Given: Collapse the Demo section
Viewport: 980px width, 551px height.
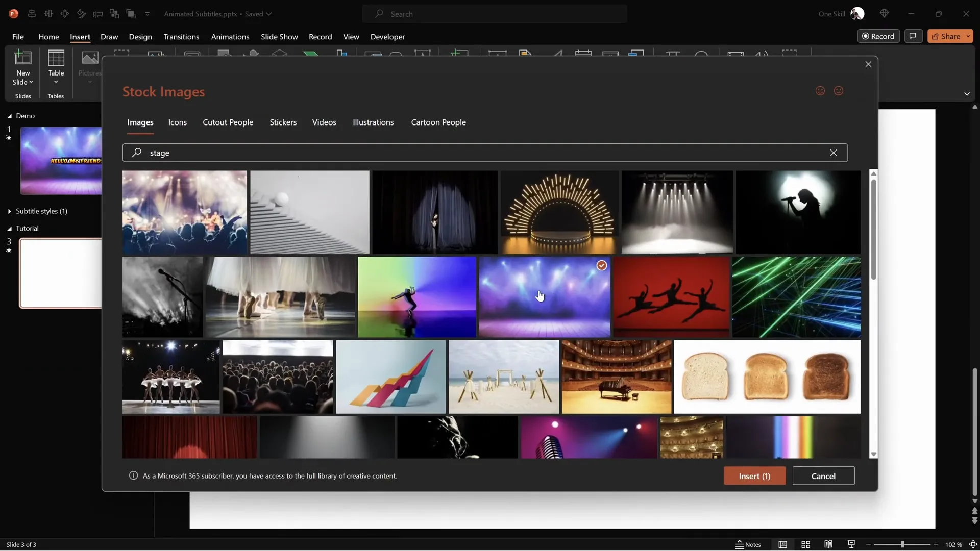Looking at the screenshot, I should [x=9, y=116].
